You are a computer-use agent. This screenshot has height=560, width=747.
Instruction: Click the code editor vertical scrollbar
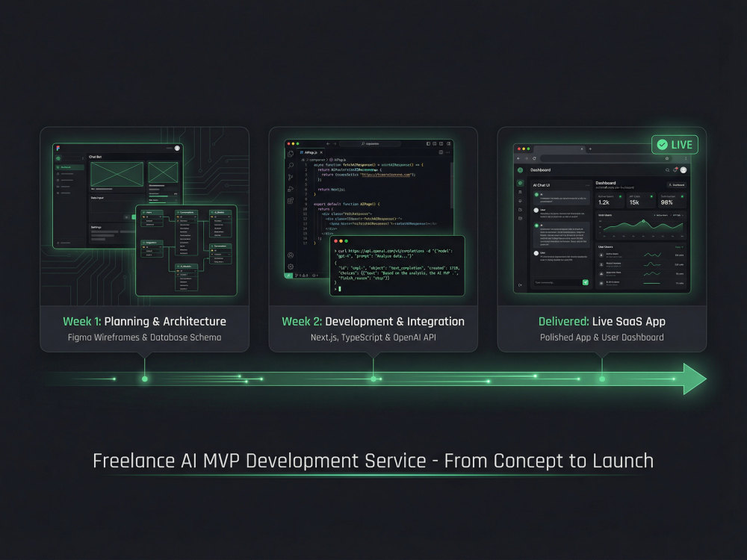[x=452, y=185]
